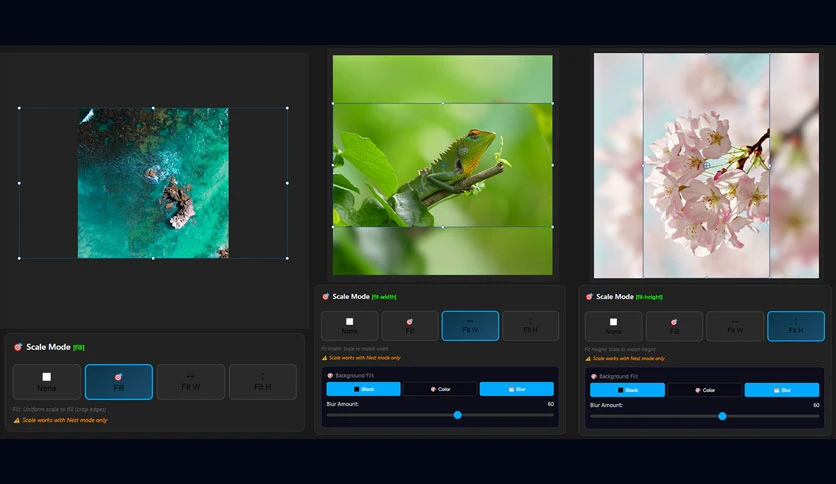Select the active Fill mode in the [fill] panel

(x=119, y=382)
